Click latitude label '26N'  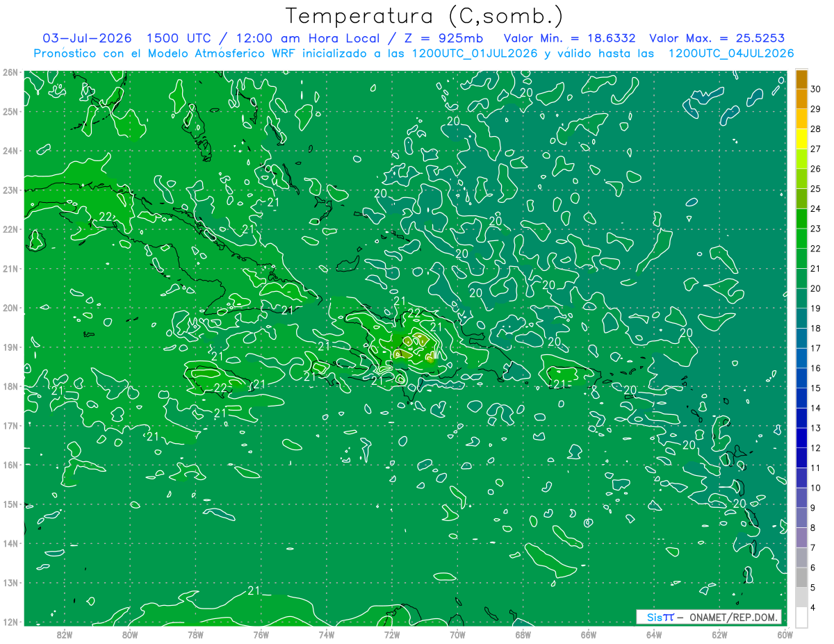tap(10, 72)
